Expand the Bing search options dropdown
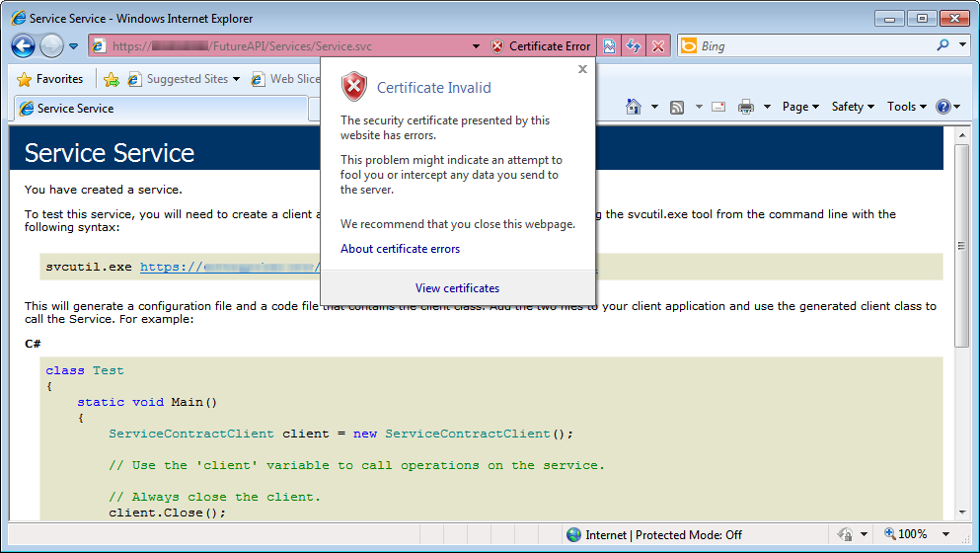 963,45
